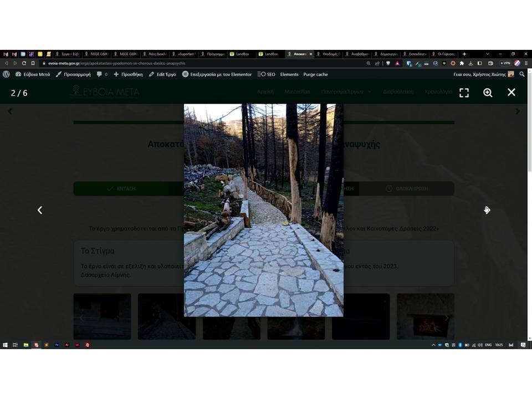This screenshot has height=399, width=532.
Task: Open the Brave Rewards triangle icon
Action: [397, 63]
